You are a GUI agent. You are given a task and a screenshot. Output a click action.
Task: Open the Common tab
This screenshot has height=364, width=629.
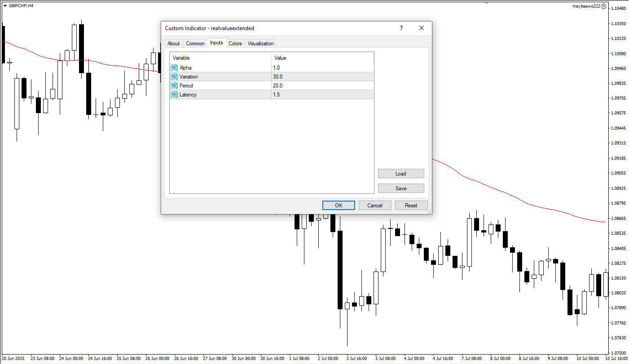tap(195, 44)
